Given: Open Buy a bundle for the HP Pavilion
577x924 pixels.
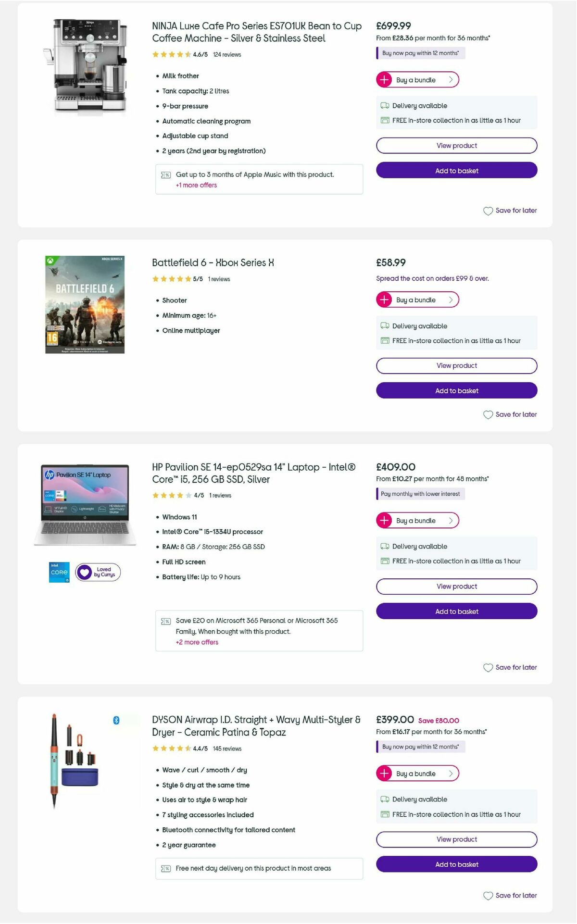Looking at the screenshot, I should pos(417,520).
